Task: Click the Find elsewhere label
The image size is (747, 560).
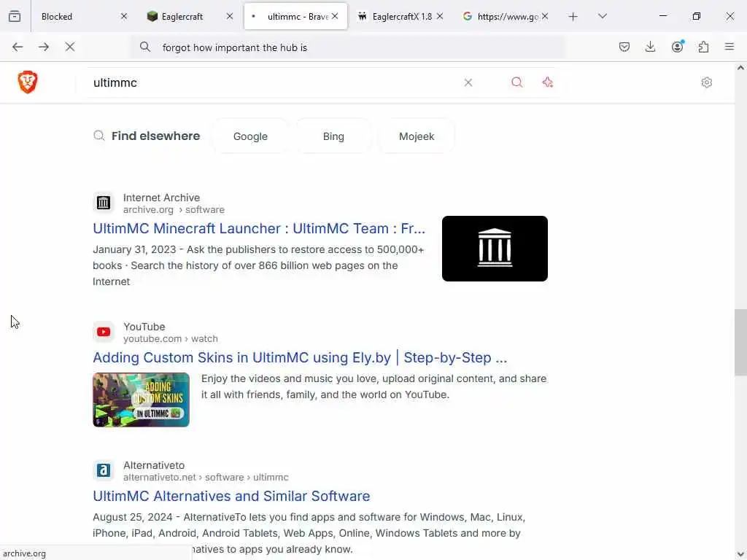Action: coord(156,136)
